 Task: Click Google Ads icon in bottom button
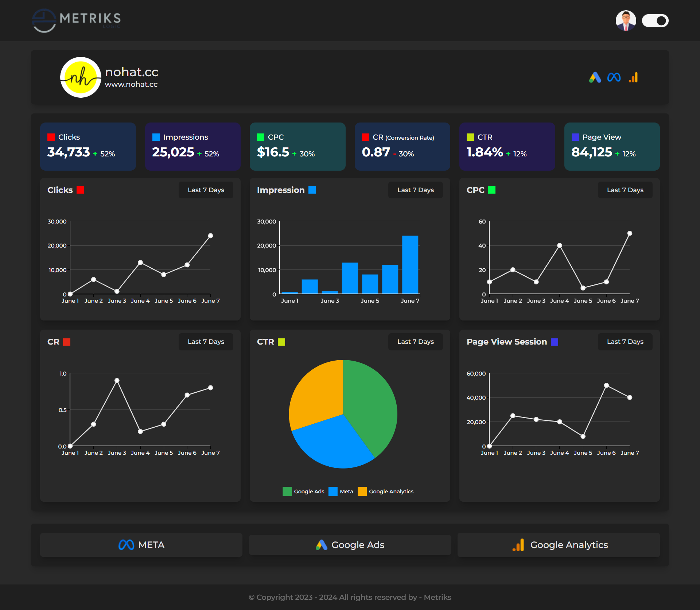(321, 545)
